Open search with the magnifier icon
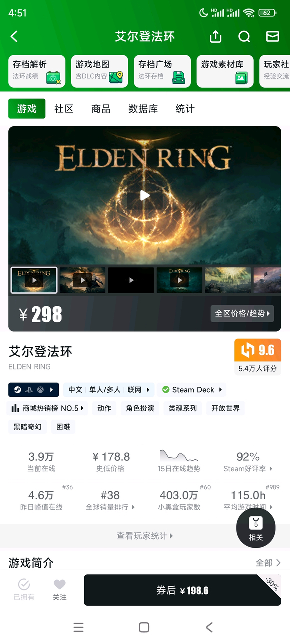The image size is (290, 644). click(244, 37)
